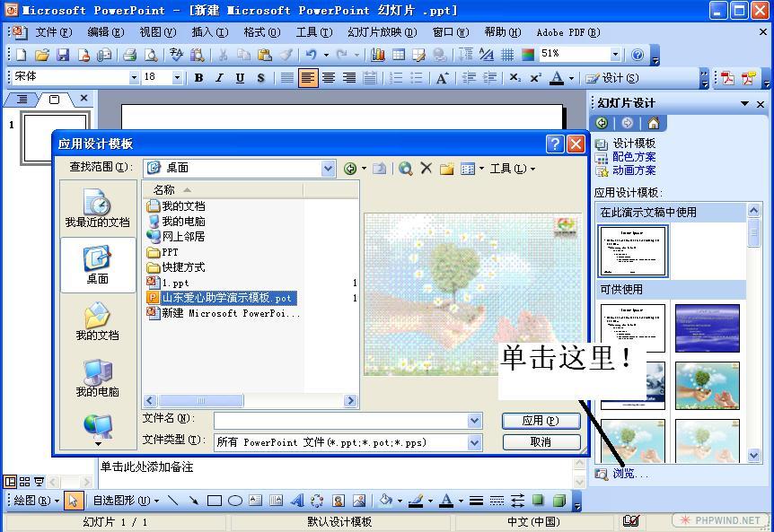The image size is (774, 532).
Task: Open the 查找范围 location dropdown
Action: pyautogui.click(x=329, y=169)
